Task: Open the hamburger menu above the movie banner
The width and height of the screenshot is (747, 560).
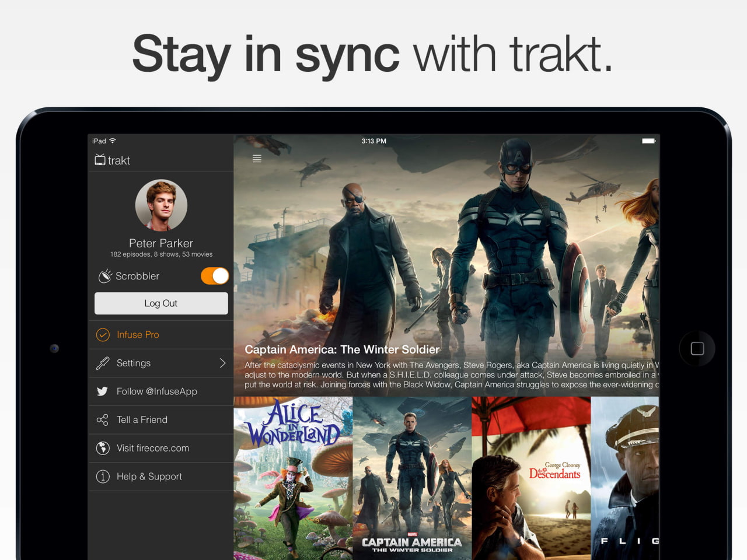Action: pos(257,158)
